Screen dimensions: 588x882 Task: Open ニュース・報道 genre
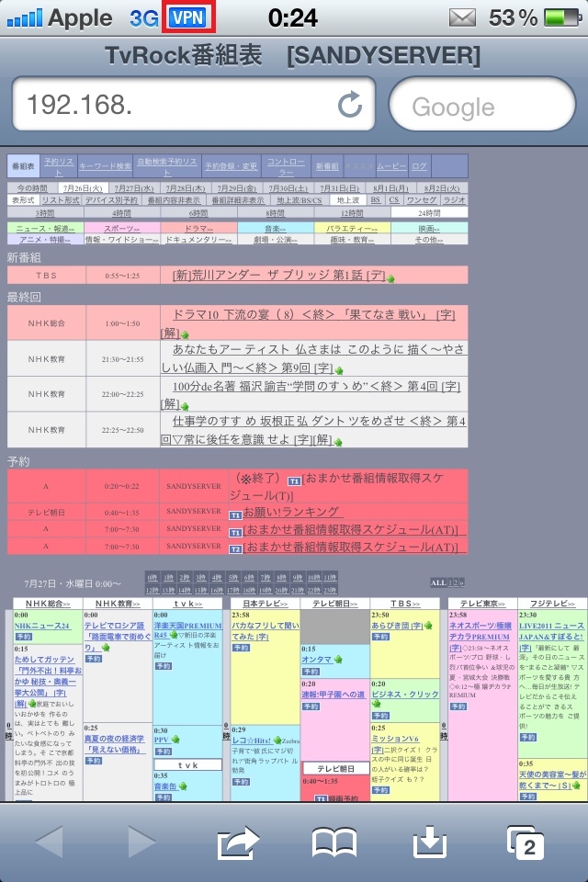(45, 229)
